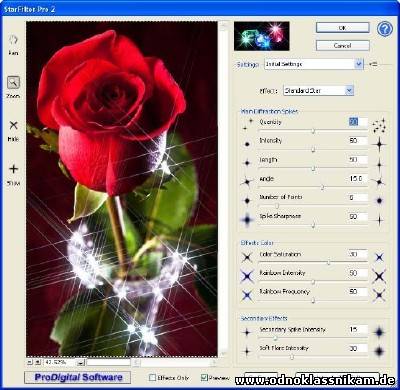The image size is (400, 390).
Task: Select the Pan hand tool
Action: [x=13, y=40]
